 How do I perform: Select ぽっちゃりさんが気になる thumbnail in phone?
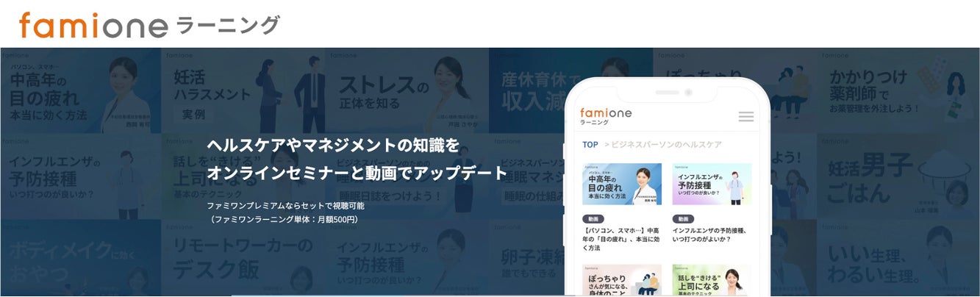[x=622, y=281]
